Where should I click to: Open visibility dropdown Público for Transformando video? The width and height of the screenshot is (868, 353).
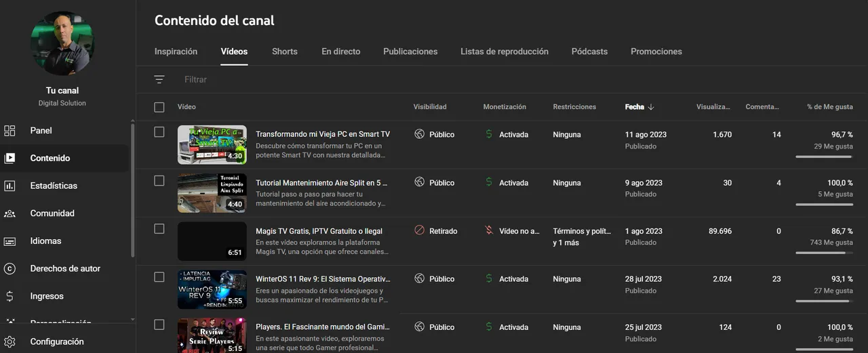(441, 134)
